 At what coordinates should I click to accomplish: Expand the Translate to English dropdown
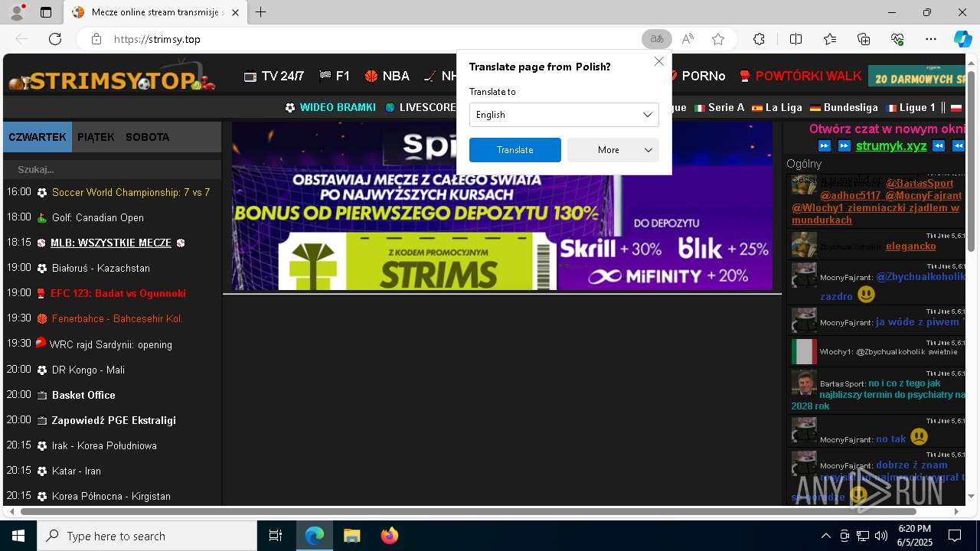pos(563,115)
